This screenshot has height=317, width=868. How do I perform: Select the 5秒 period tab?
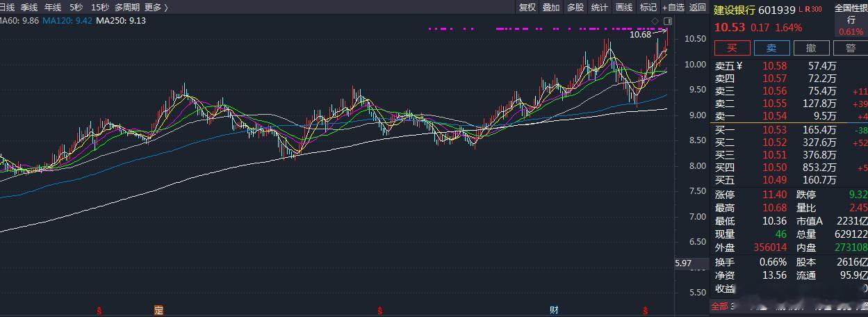pyautogui.click(x=76, y=7)
